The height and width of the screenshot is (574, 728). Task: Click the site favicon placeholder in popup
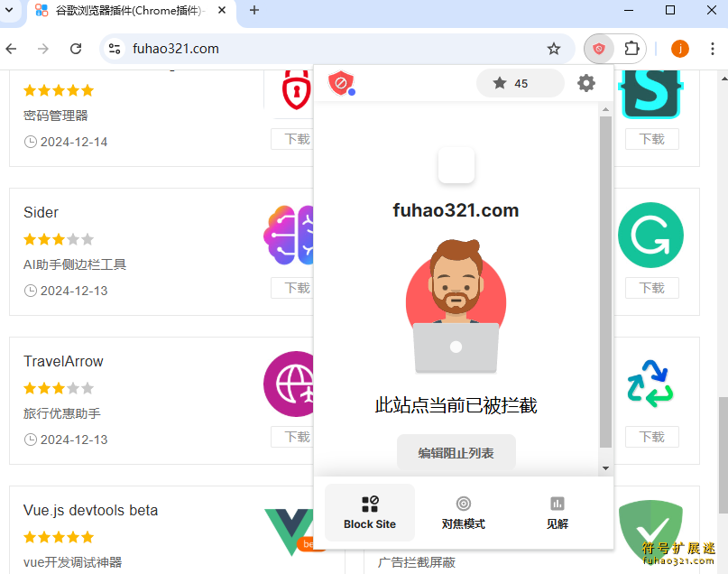[456, 165]
